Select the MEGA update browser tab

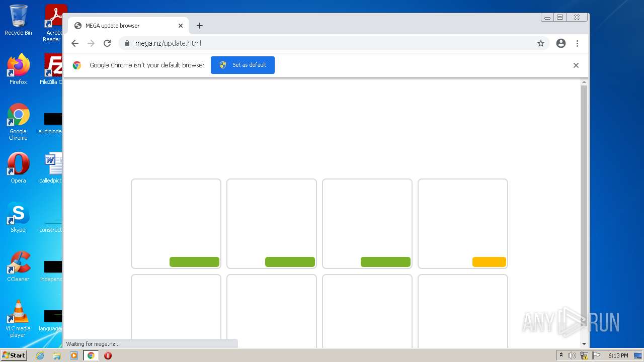(x=129, y=26)
